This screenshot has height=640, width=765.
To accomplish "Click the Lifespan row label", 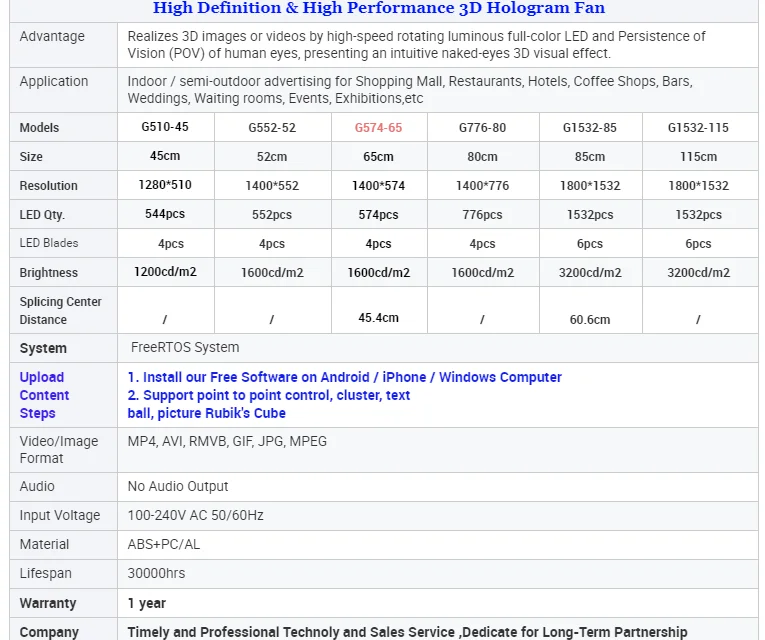I will 45,573.
